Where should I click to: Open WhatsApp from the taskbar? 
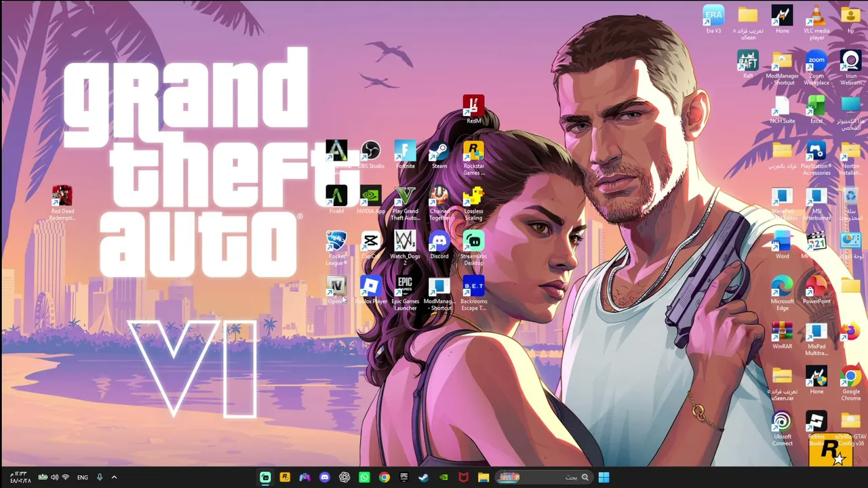click(364, 477)
